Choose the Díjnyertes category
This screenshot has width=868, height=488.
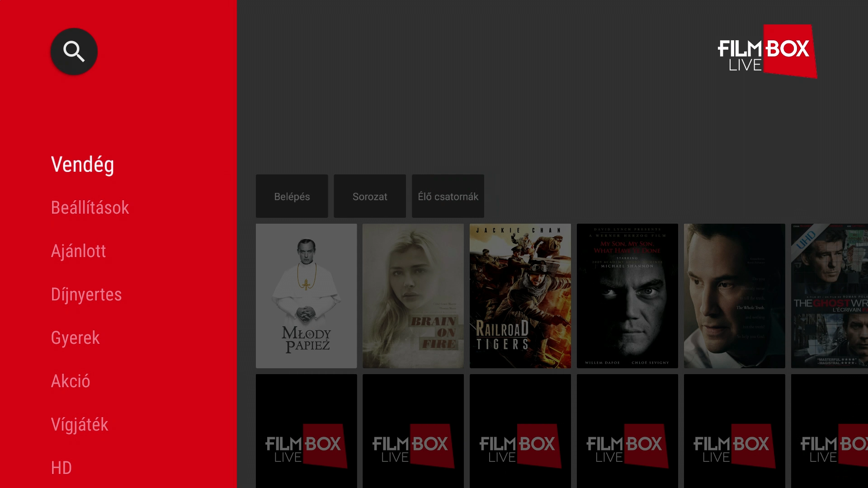86,295
